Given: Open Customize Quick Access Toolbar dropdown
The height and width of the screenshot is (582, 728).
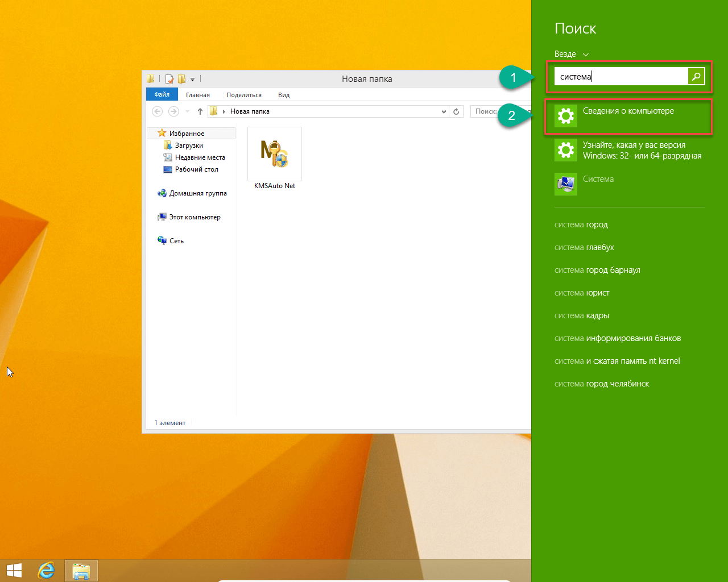Looking at the screenshot, I should pyautogui.click(x=192, y=79).
